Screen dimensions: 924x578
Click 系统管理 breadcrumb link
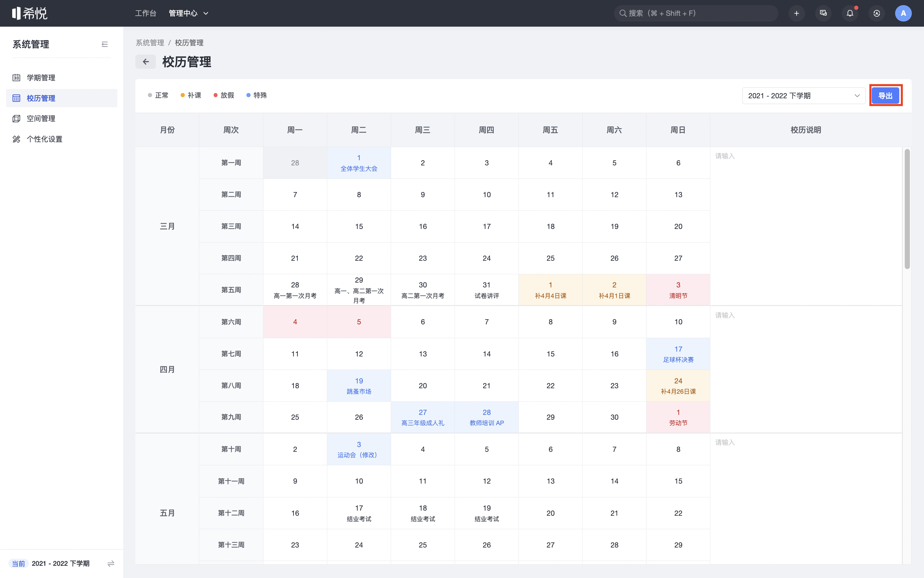[x=150, y=43]
